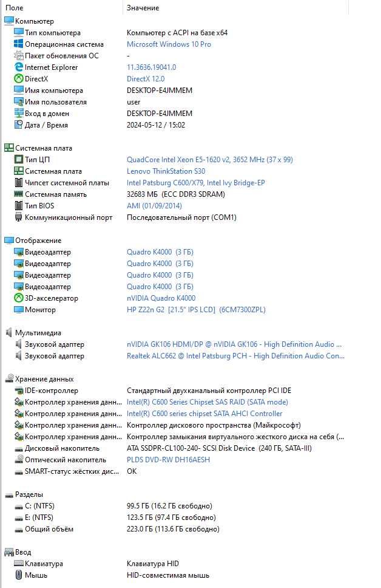The image size is (381, 588).
Task: Select the Тип ЦП processor icon
Action: [19, 159]
